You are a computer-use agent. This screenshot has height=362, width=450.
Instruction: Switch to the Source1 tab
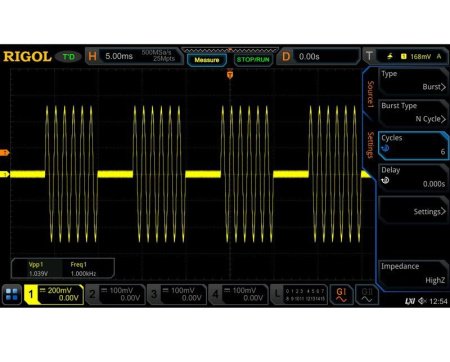click(x=370, y=93)
